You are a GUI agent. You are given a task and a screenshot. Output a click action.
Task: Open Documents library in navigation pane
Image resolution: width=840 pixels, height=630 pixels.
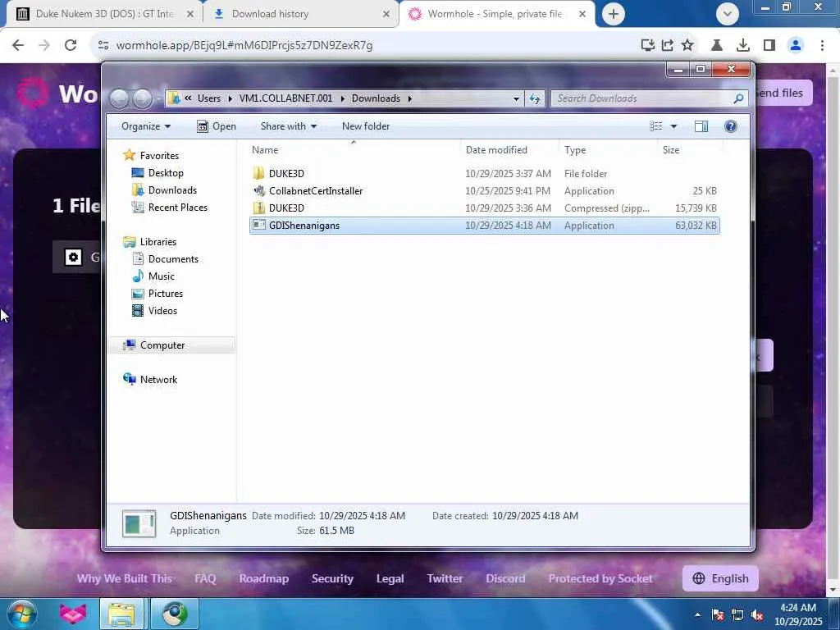(x=173, y=258)
